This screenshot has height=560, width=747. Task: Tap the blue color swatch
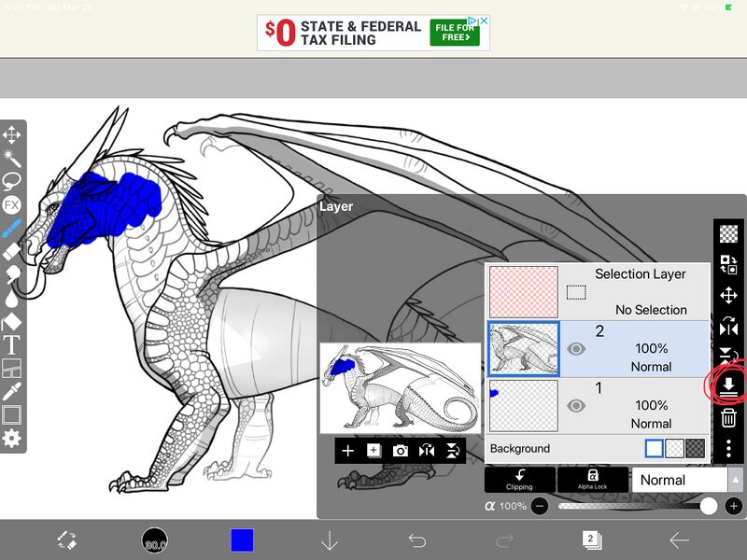pos(242,540)
